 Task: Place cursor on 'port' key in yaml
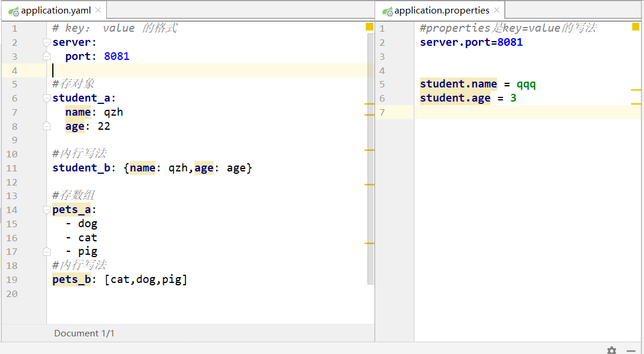pos(78,56)
